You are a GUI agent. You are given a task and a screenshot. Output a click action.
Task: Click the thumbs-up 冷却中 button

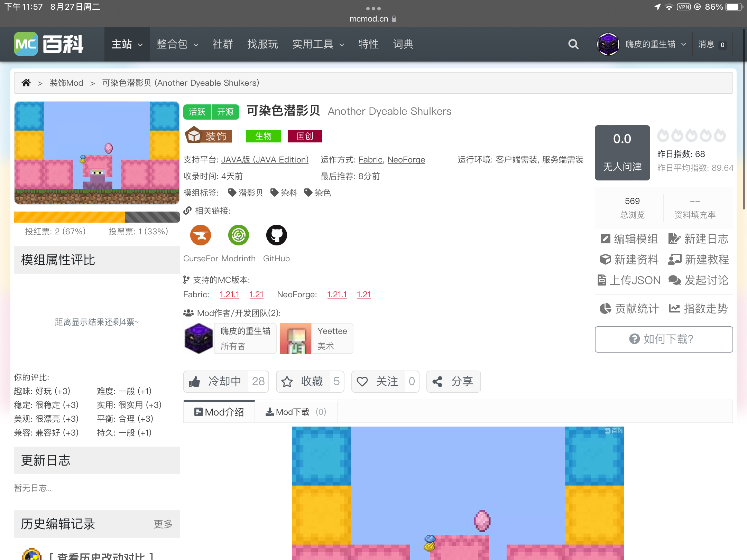[x=226, y=382]
